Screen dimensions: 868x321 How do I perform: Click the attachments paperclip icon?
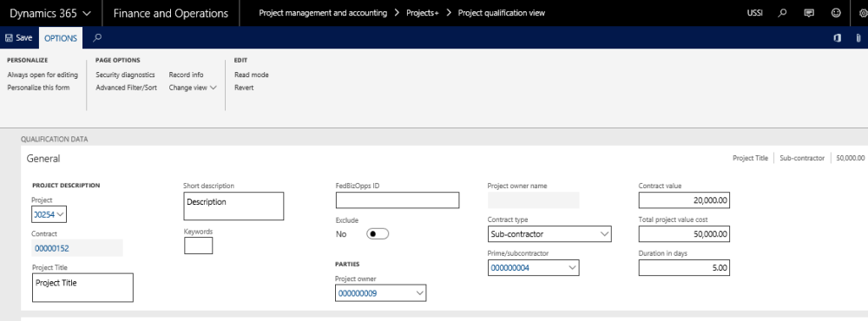point(858,38)
